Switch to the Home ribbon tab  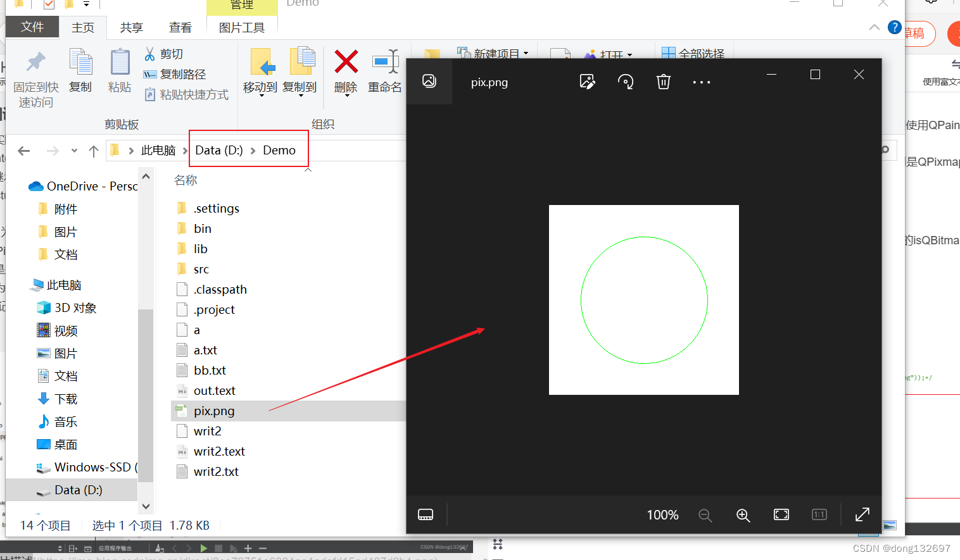coord(83,27)
